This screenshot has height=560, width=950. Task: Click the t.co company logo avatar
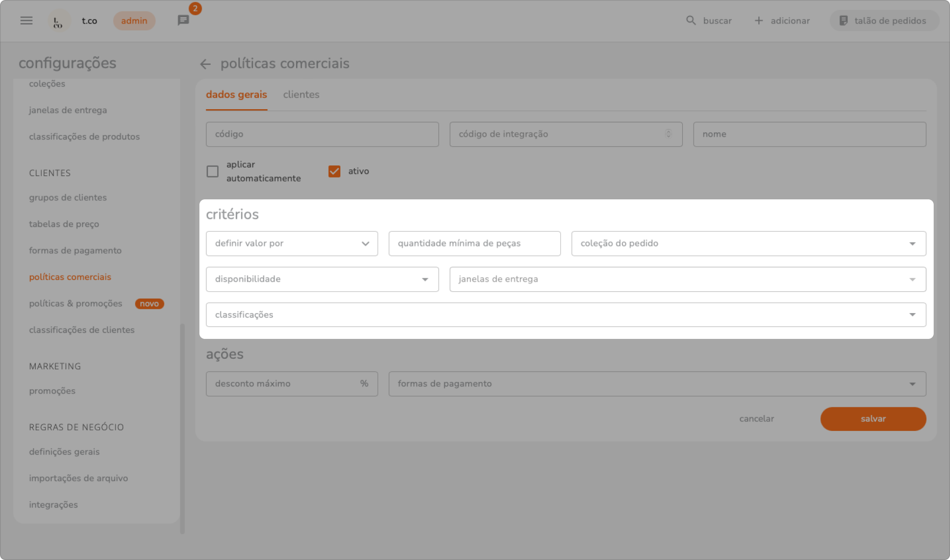point(58,21)
